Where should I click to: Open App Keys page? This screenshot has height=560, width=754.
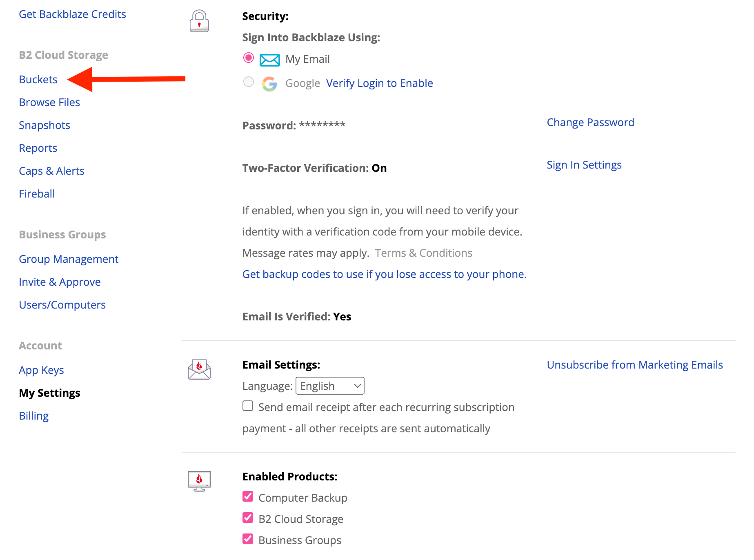[41, 370]
